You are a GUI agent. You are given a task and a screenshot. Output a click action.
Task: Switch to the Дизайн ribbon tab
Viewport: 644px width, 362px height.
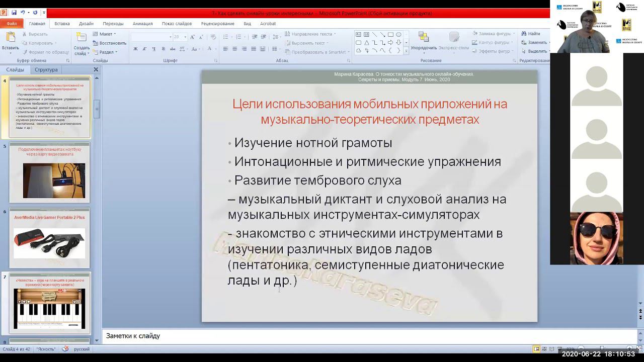86,24
